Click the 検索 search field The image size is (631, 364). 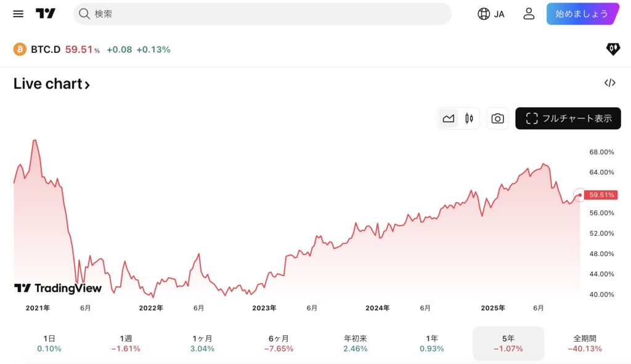point(263,14)
